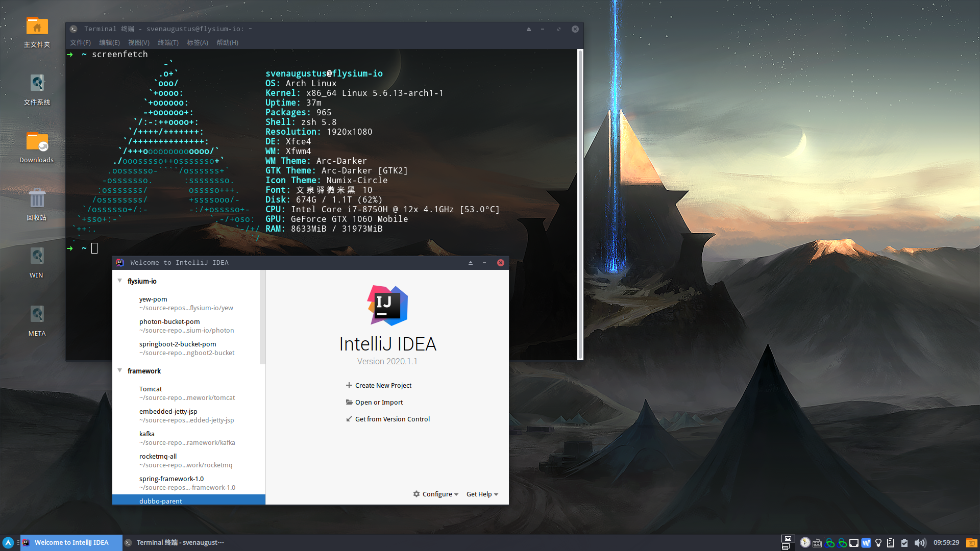Open the Get Help dropdown

click(x=482, y=494)
